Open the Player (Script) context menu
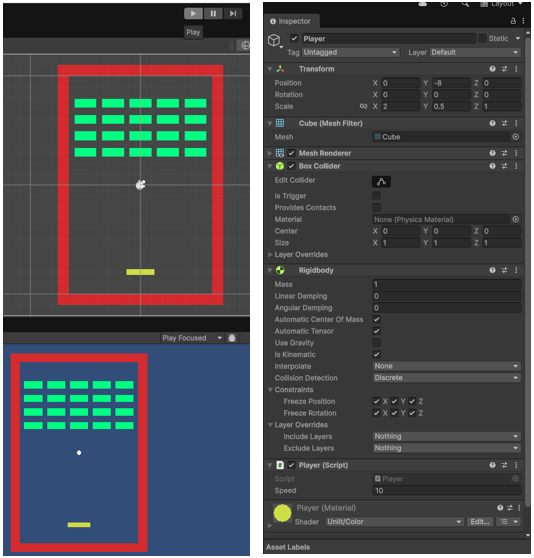 pyautogui.click(x=516, y=465)
